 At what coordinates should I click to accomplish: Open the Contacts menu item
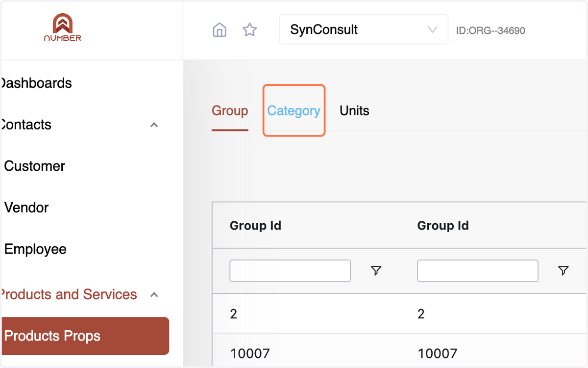click(26, 125)
